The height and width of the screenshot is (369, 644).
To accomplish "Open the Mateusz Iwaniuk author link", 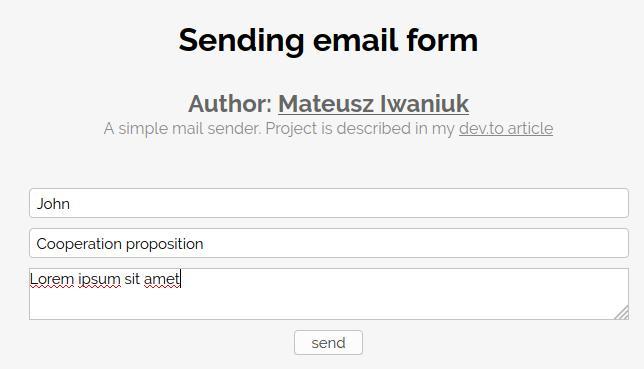I will 373,104.
